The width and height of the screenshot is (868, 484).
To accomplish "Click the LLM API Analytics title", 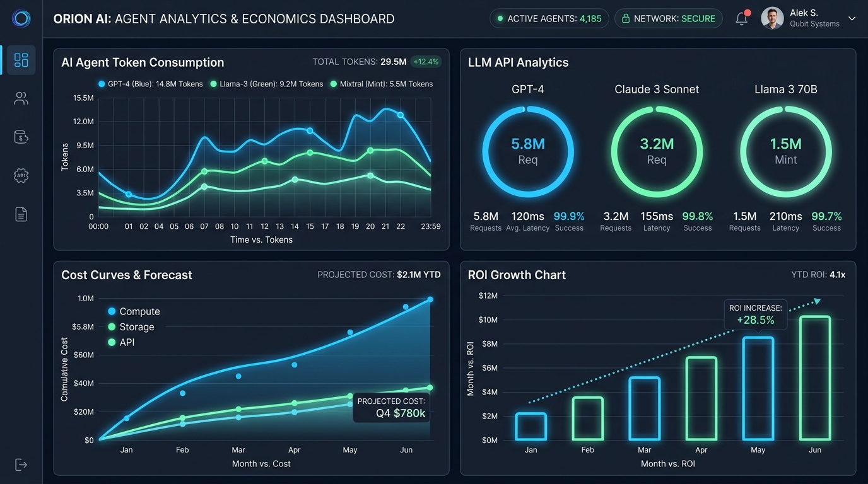I will coord(519,62).
